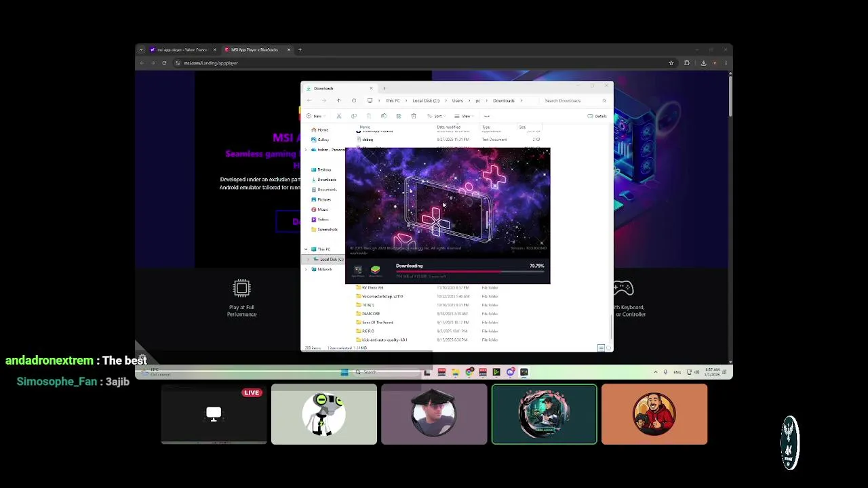Screen dimensions: 868x488
Task: Sort by the Date modified column header
Action: pyautogui.click(x=449, y=127)
